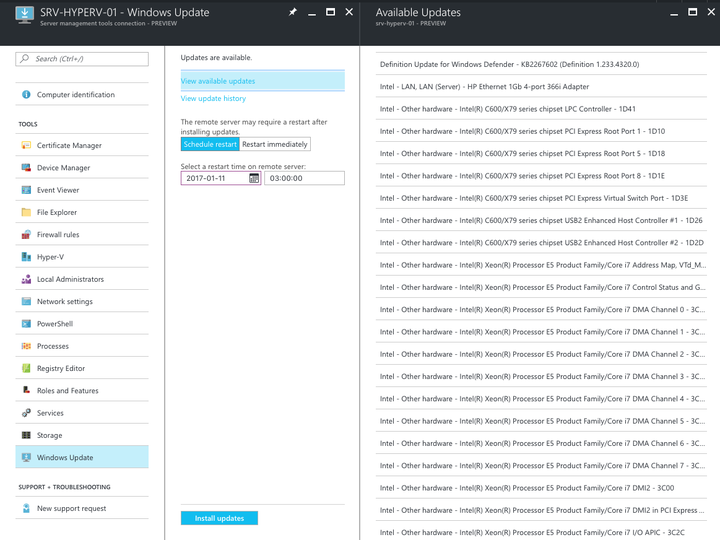Click the Windows Update blade header icon
Screen dimensions: 720x540
[x=24, y=15]
